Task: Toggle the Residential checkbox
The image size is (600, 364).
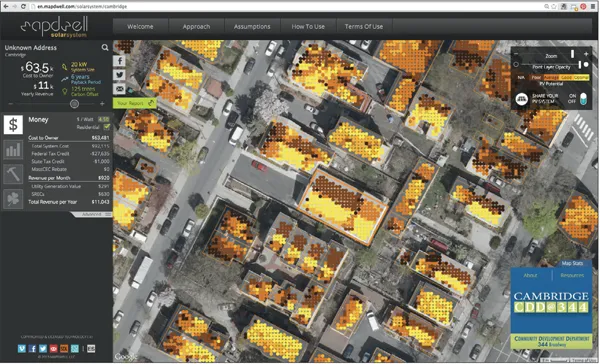Action: pyautogui.click(x=107, y=127)
